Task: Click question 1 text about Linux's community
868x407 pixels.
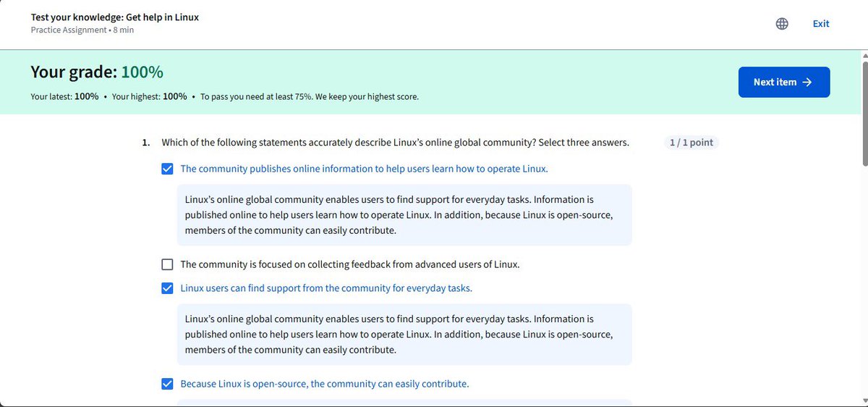Action: pos(395,143)
